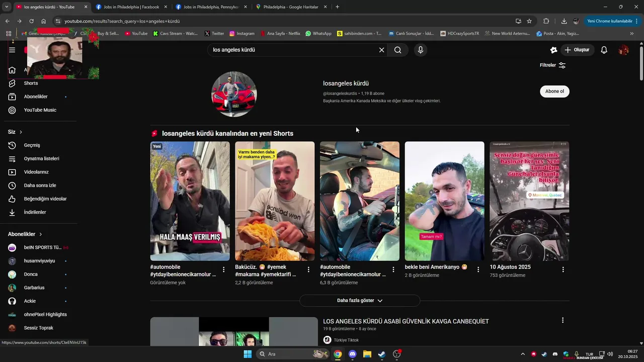The height and width of the screenshot is (362, 644).
Task: Expand the Abonelikler section header chevron
Action: [x=41, y=234]
